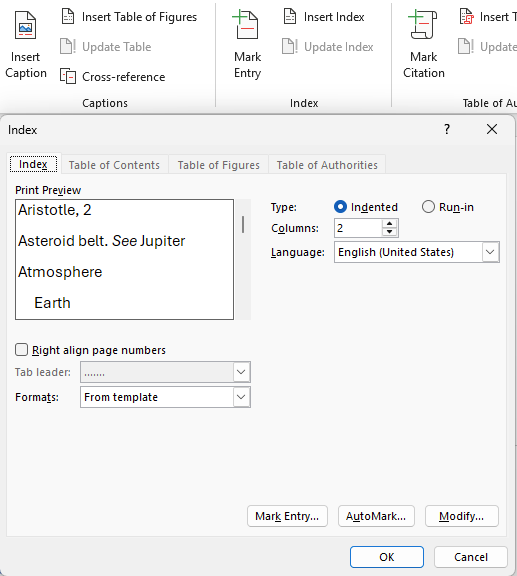
Task: Cancel the Index dialog
Action: 471,557
